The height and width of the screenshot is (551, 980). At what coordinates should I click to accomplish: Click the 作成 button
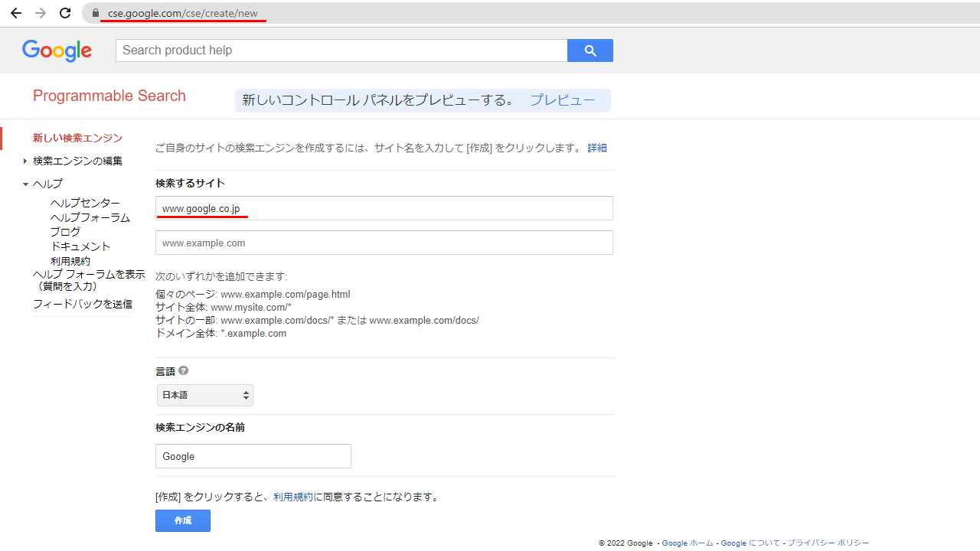[182, 520]
